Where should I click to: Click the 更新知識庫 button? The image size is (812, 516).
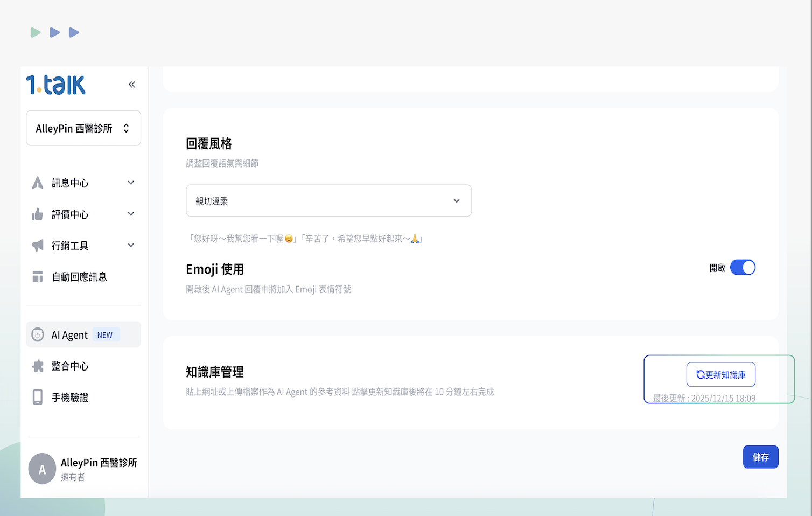click(x=720, y=375)
